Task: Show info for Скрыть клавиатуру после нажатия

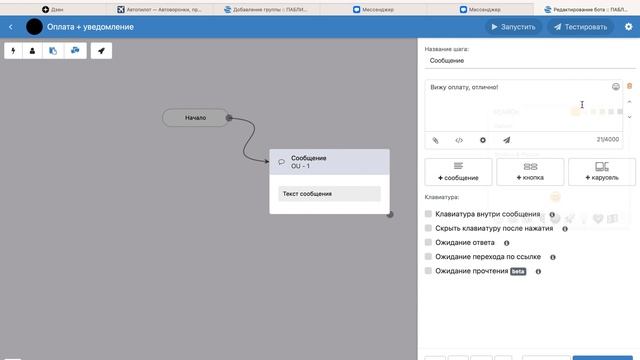Action: point(565,229)
